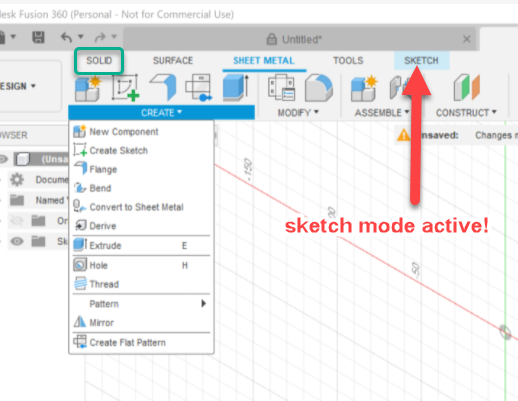Click Sheet Metal Rules toolbar icon
The width and height of the screenshot is (518, 401).
click(x=281, y=88)
